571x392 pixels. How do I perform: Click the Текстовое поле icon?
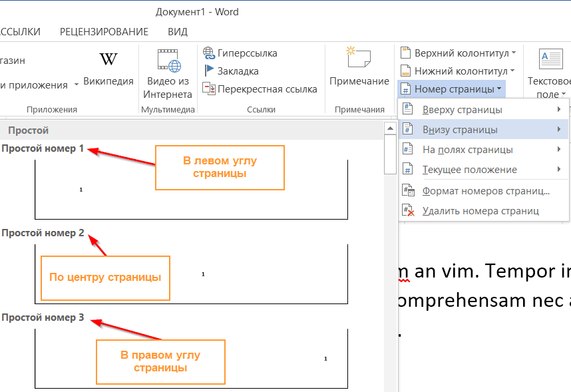pyautogui.click(x=550, y=60)
